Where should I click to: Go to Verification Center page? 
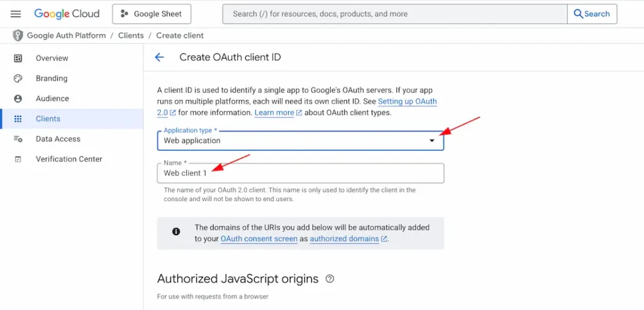[x=69, y=159]
